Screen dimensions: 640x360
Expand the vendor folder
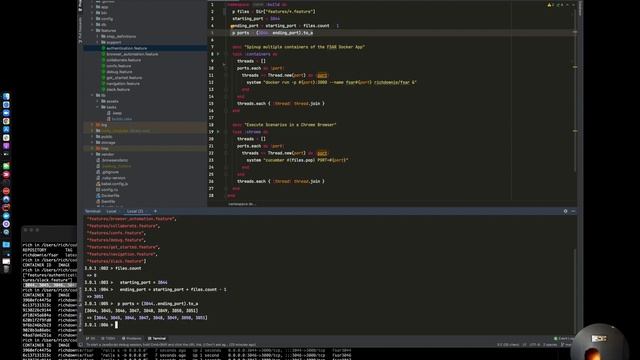click(x=93, y=154)
